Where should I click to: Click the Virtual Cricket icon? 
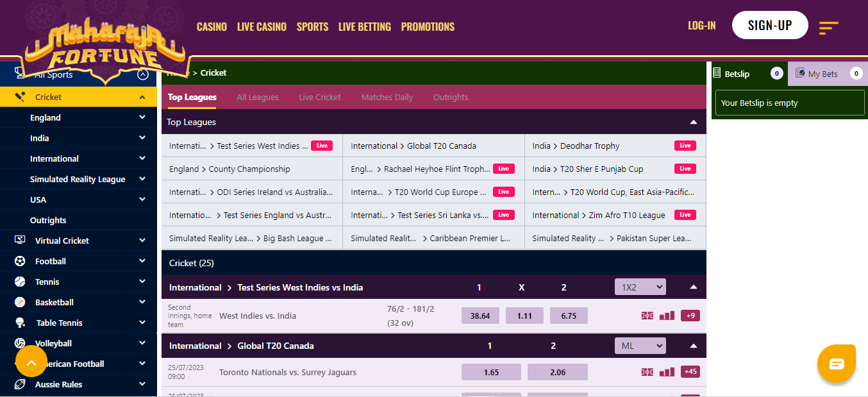click(20, 241)
